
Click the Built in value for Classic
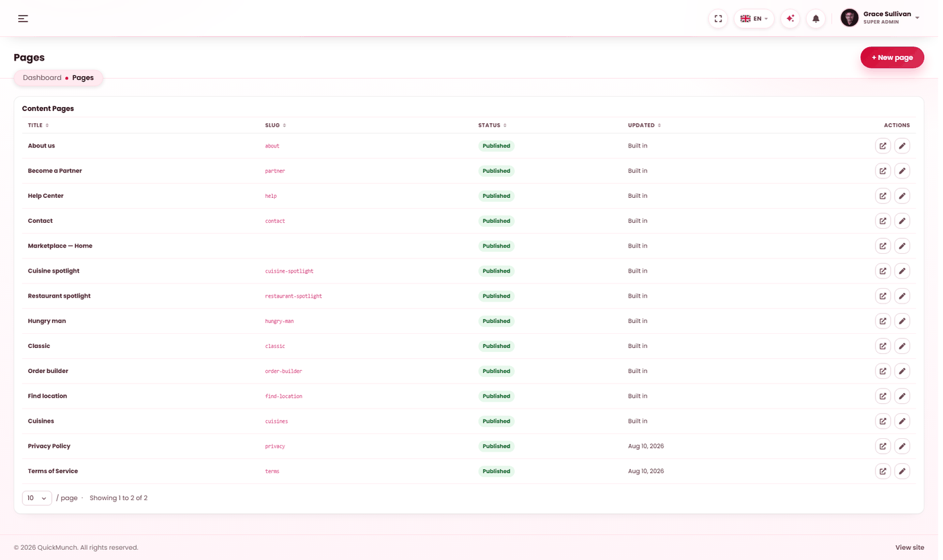637,346
